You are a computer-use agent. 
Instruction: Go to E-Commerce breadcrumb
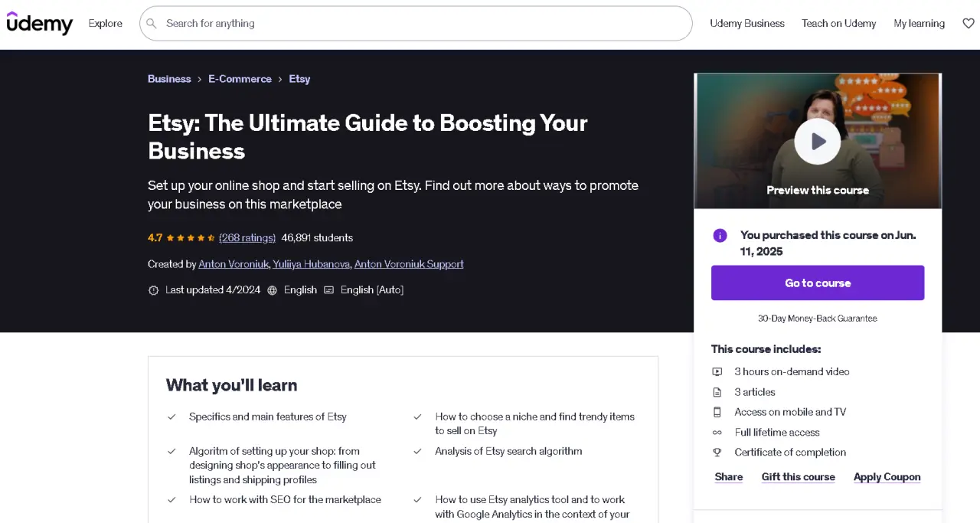pyautogui.click(x=240, y=79)
